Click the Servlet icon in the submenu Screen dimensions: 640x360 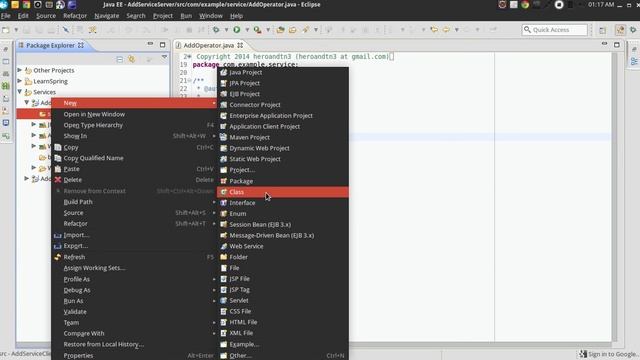tap(223, 300)
